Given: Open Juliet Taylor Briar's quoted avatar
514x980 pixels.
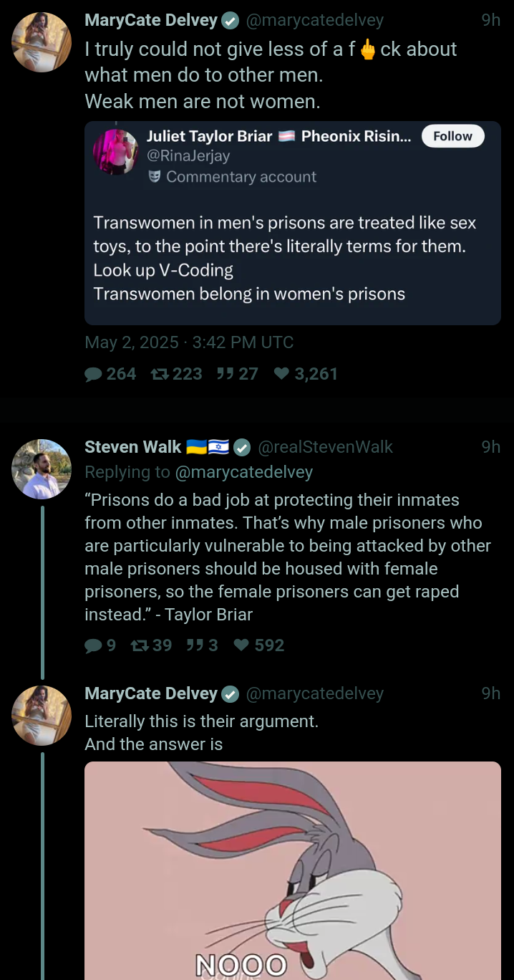Looking at the screenshot, I should click(115, 151).
